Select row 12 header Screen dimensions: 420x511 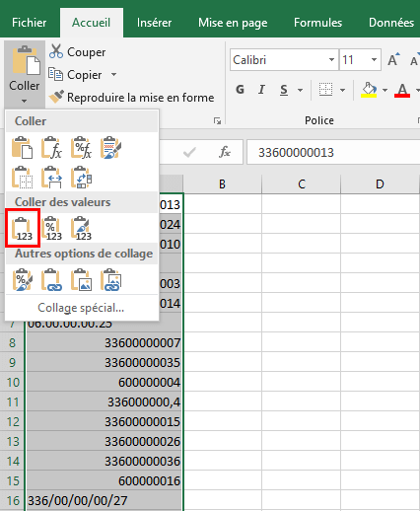(12, 421)
